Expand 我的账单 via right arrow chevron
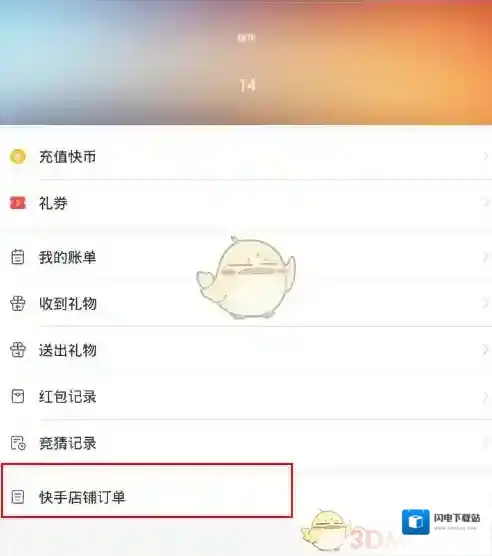 [x=486, y=257]
